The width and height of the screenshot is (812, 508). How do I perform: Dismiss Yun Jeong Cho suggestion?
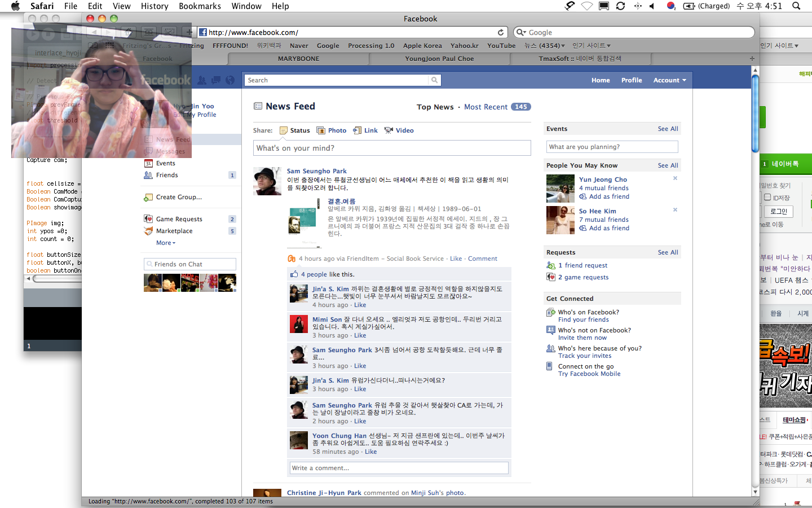(x=675, y=178)
